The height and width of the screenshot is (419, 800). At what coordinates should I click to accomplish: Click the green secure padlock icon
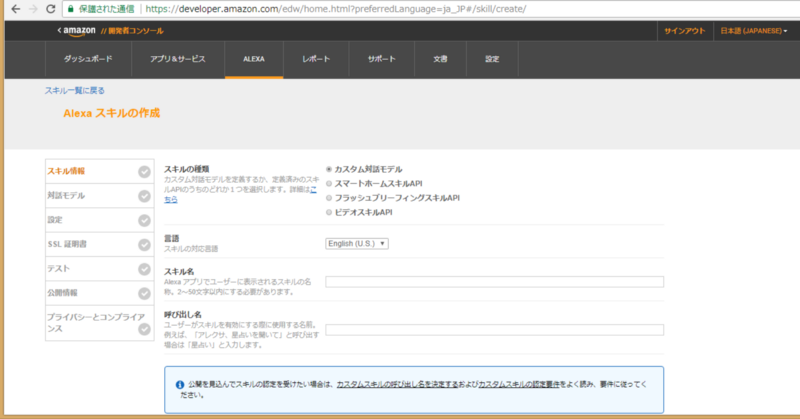[x=71, y=8]
